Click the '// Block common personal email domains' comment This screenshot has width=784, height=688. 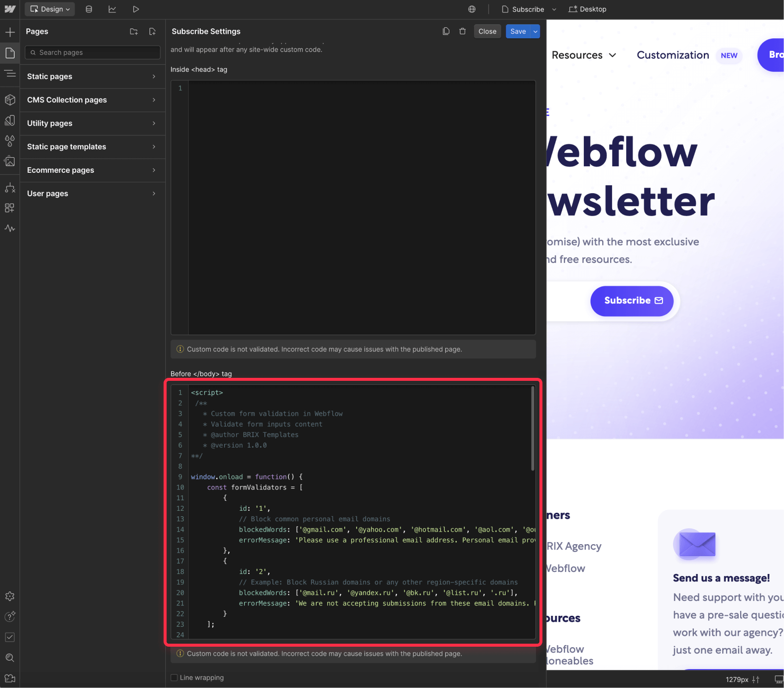tap(315, 519)
